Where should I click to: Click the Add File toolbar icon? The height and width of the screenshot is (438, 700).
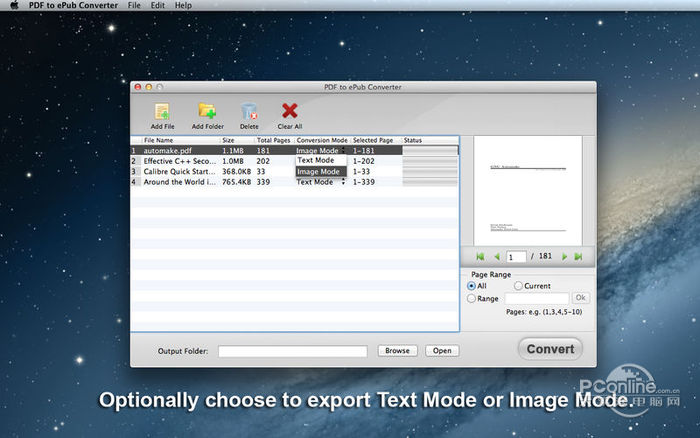162,112
